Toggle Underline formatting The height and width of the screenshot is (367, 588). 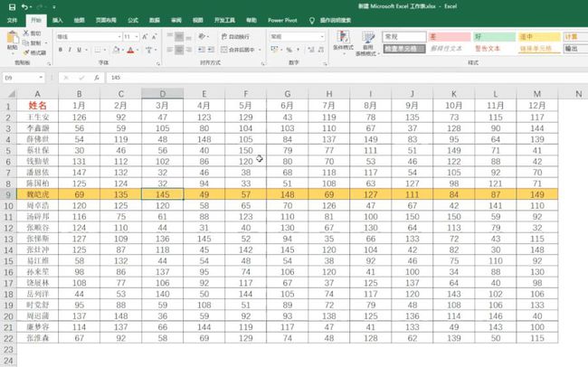pyautogui.click(x=79, y=50)
